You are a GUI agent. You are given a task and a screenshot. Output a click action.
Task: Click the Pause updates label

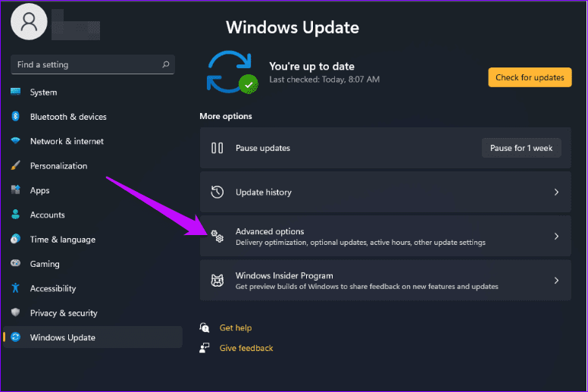[262, 148]
